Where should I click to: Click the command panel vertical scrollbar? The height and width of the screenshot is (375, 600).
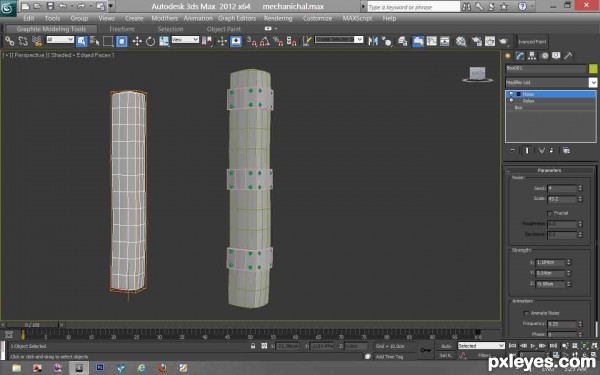click(596, 329)
